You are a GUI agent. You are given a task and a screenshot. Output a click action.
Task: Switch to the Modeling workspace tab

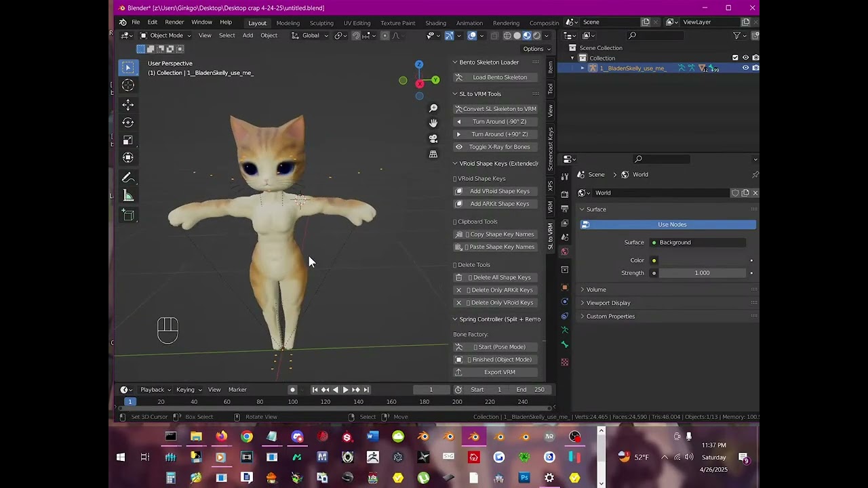coord(288,23)
